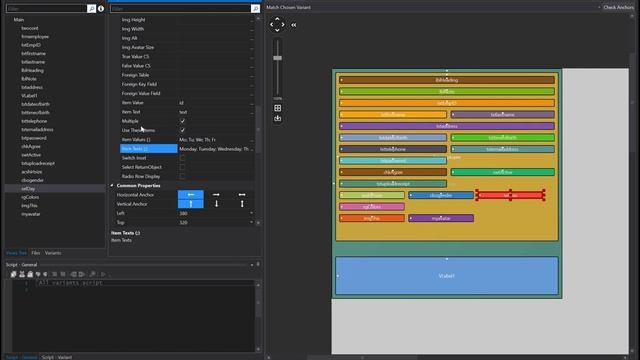Enable the Select ReturnObject checkbox
This screenshot has height=360, width=640.
pos(182,167)
